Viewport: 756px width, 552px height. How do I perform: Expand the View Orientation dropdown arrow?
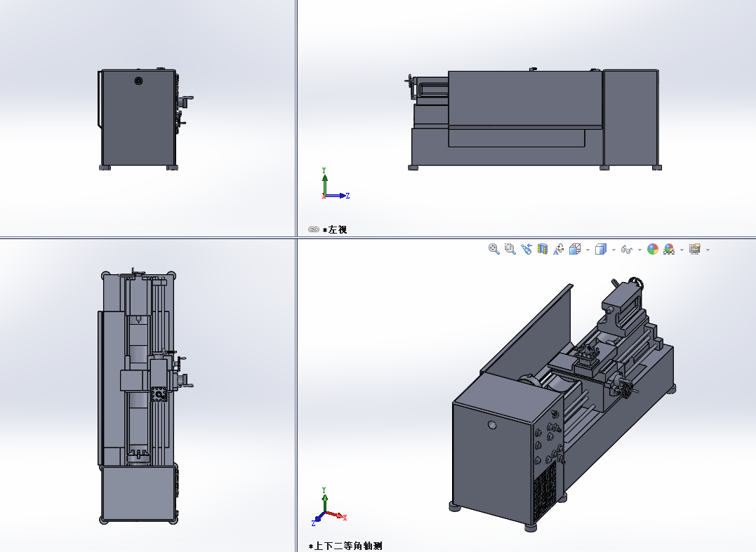[588, 250]
